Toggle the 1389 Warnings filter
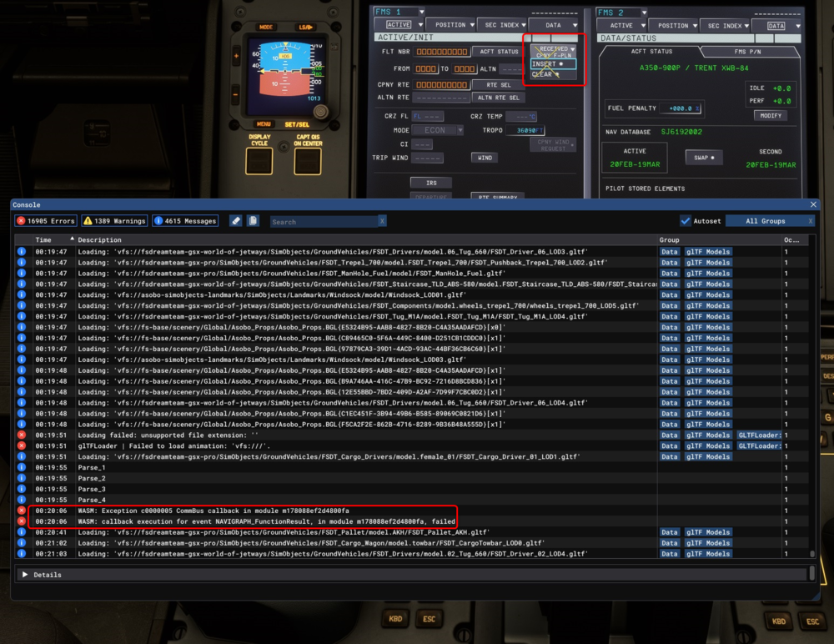 point(114,221)
